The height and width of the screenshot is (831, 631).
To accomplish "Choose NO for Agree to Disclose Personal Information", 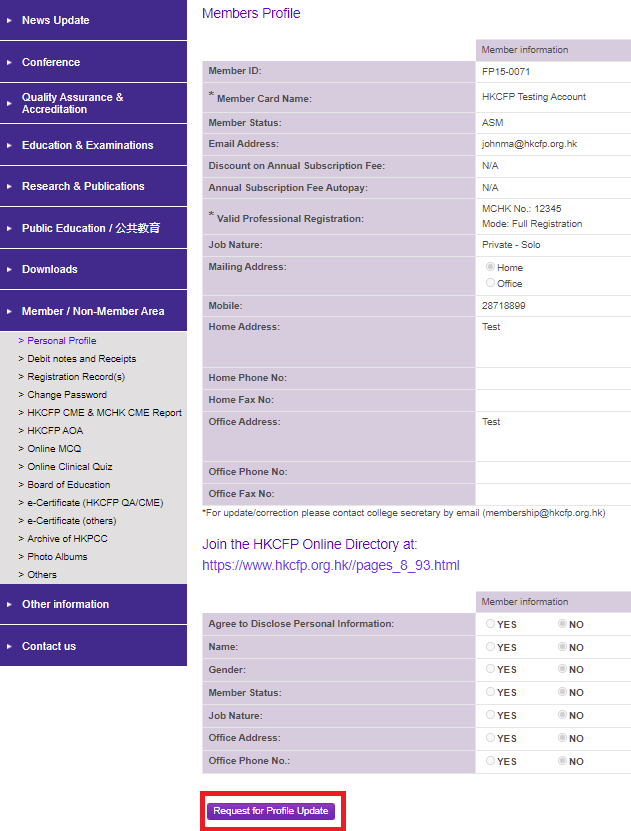I will click(x=562, y=624).
